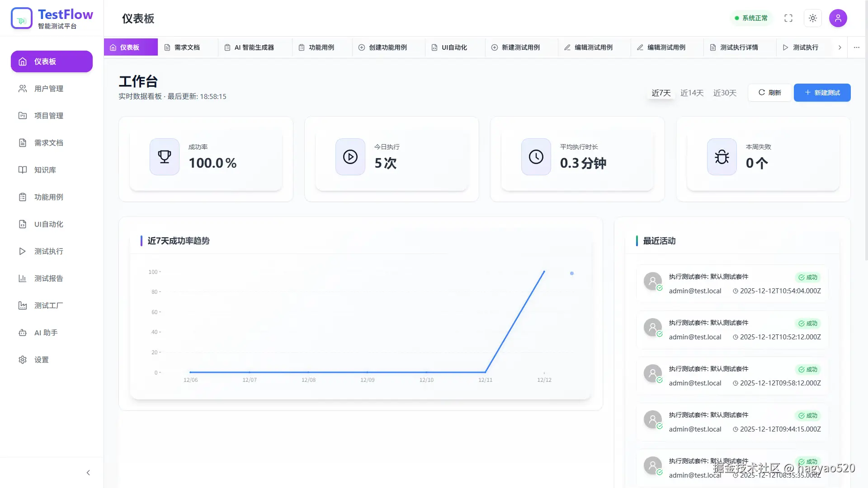This screenshot has height=488, width=868.
Task: Click the fullscreen icon in header
Action: (x=788, y=18)
